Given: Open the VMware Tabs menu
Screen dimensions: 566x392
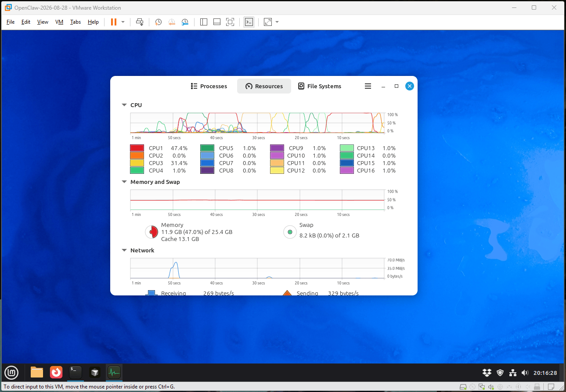Looking at the screenshot, I should pyautogui.click(x=76, y=22).
